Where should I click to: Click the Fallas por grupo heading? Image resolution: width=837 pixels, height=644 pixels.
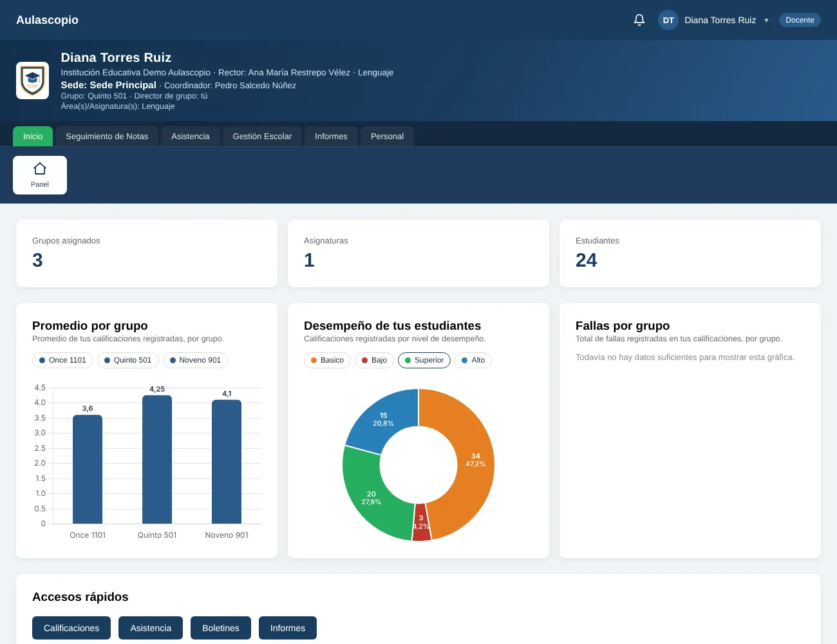coord(623,326)
